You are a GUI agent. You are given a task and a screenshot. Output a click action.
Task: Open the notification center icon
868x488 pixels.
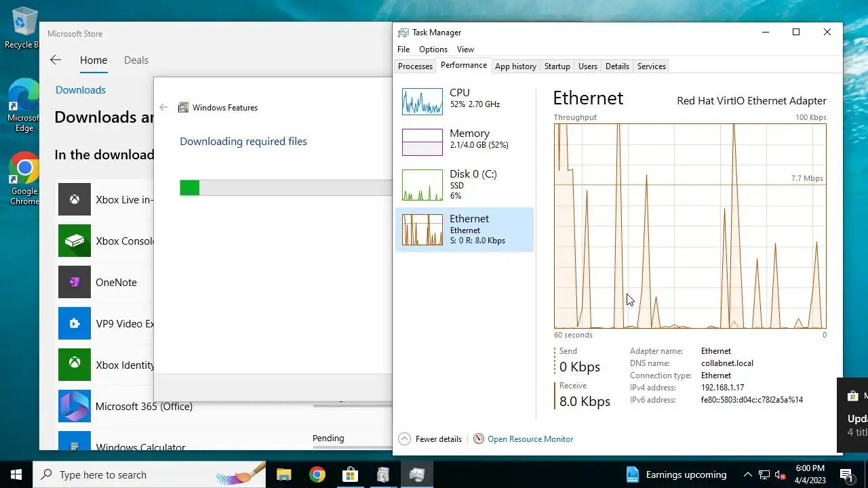(846, 474)
